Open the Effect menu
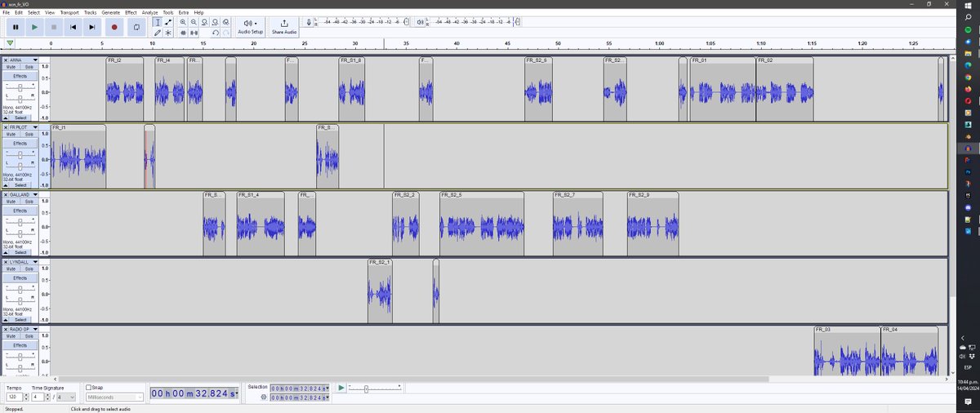980x413 pixels. [x=131, y=13]
